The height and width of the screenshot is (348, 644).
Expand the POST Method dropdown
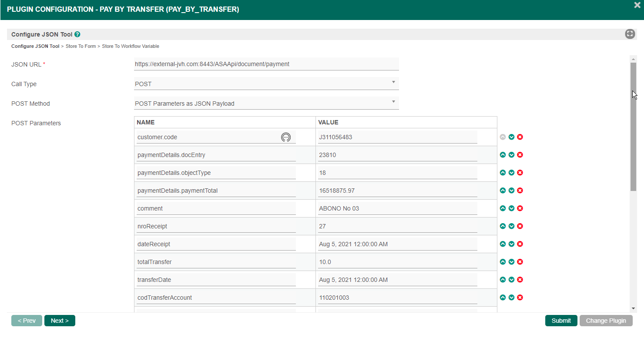266,104
